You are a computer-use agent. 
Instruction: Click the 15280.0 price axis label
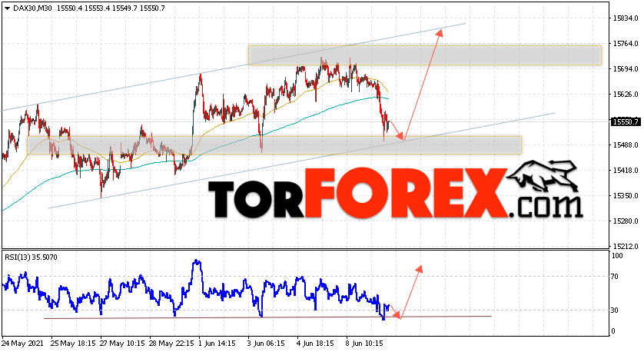(625, 221)
